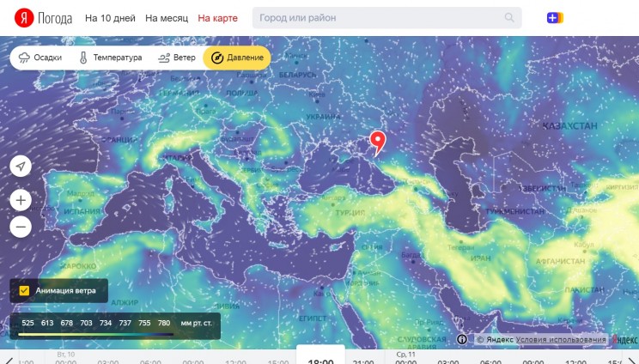Open the На 10 дней tab
639x364 pixels.
[x=110, y=18]
